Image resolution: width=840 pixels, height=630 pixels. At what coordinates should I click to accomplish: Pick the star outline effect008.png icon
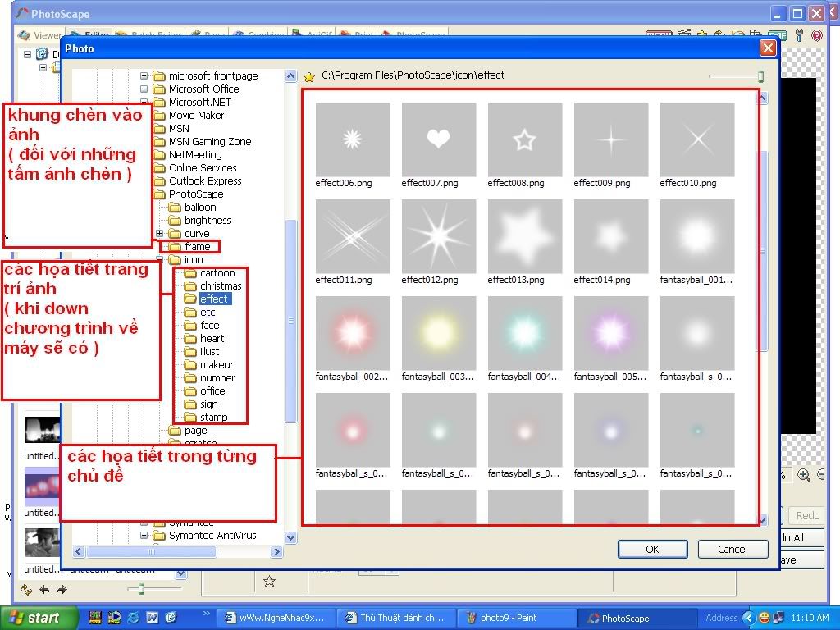point(524,139)
